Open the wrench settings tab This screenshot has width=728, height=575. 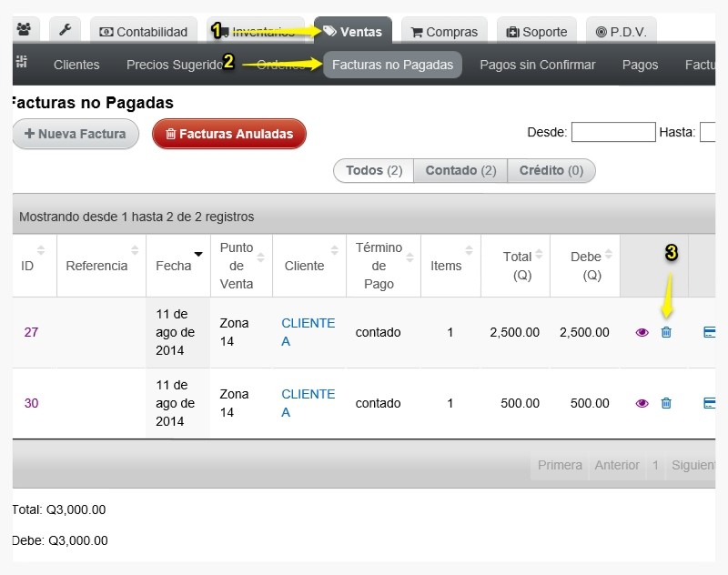click(x=65, y=30)
